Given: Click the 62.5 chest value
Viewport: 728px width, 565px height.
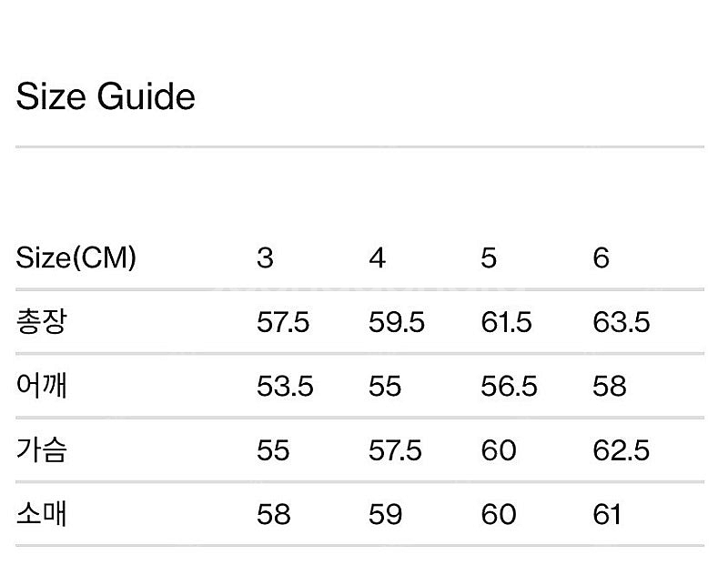Looking at the screenshot, I should pyautogui.click(x=622, y=450).
